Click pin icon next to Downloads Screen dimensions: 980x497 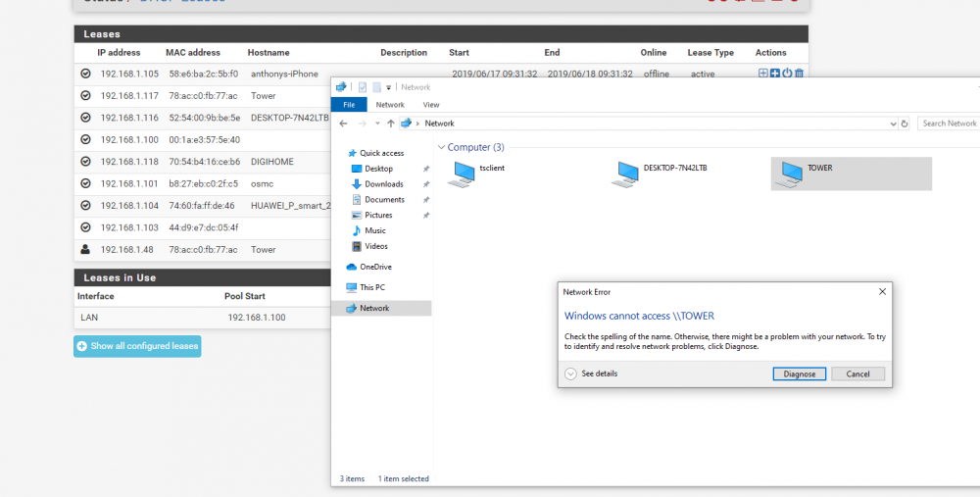click(x=426, y=184)
